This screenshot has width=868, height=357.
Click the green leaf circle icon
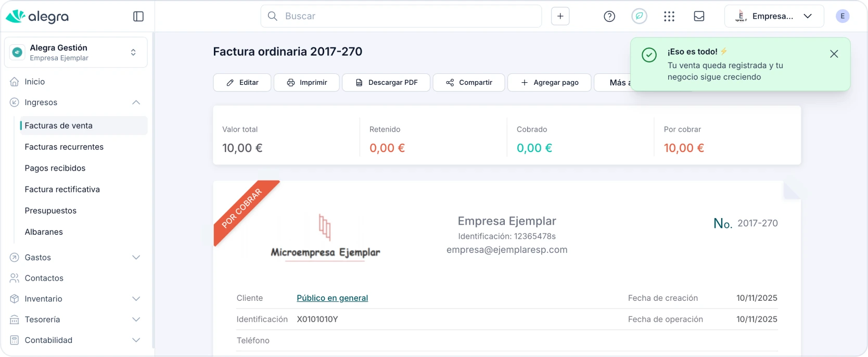tap(640, 16)
